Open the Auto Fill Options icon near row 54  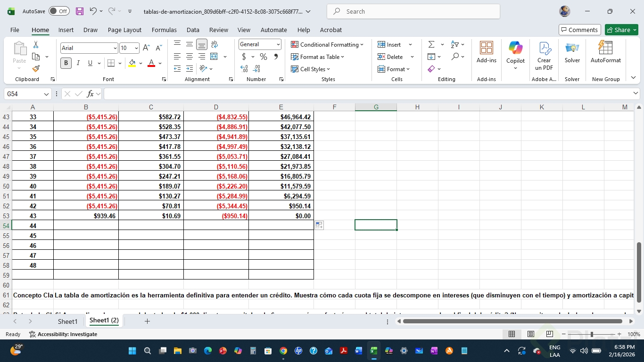click(319, 225)
